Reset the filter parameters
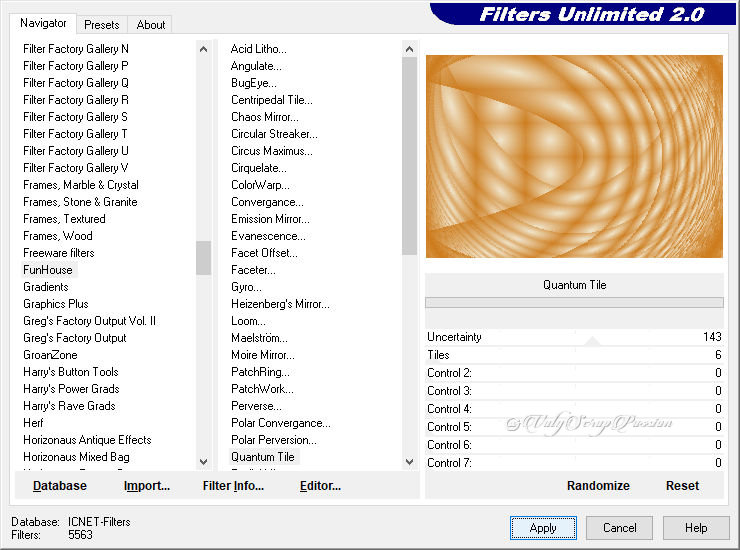740x550 pixels. (682, 486)
